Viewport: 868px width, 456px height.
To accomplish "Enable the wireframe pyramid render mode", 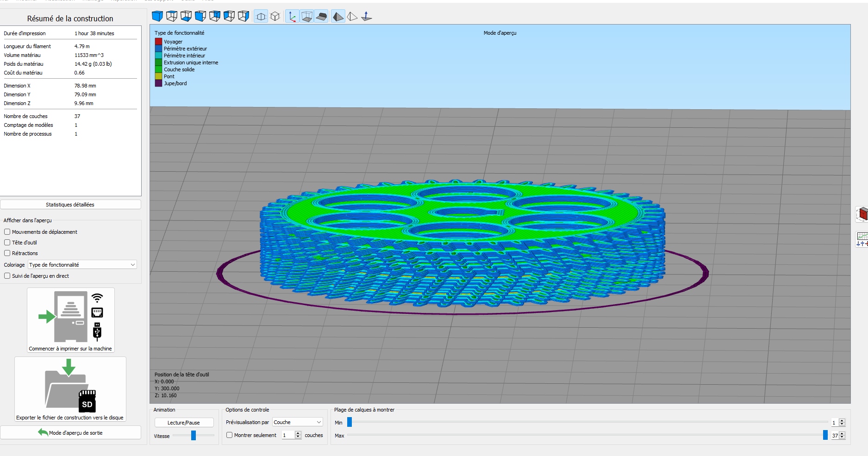I will [352, 17].
